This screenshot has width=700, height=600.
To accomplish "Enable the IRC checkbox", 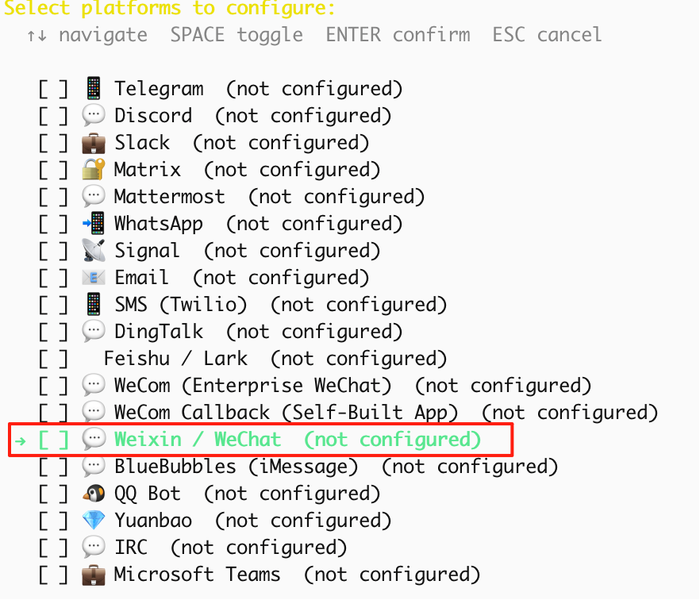I will tap(53, 548).
